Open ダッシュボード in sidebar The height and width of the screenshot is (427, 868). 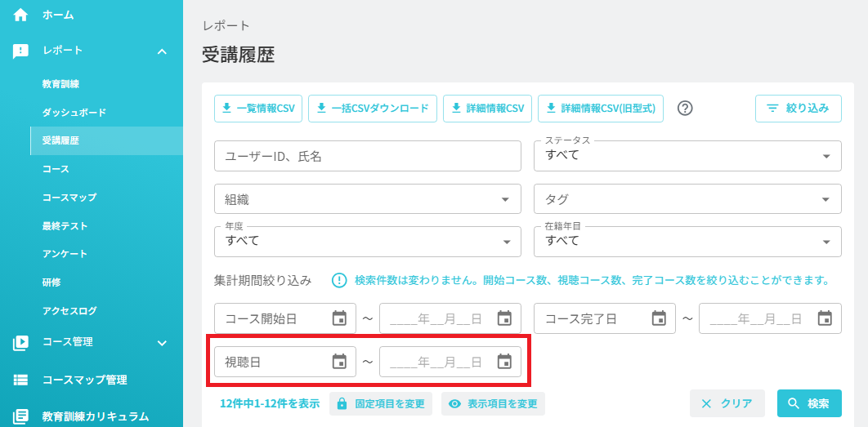click(x=74, y=113)
